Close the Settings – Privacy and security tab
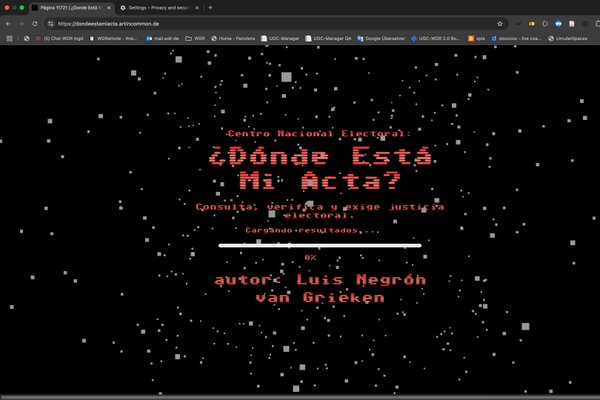Screen dimensions: 600x400 click(197, 7)
